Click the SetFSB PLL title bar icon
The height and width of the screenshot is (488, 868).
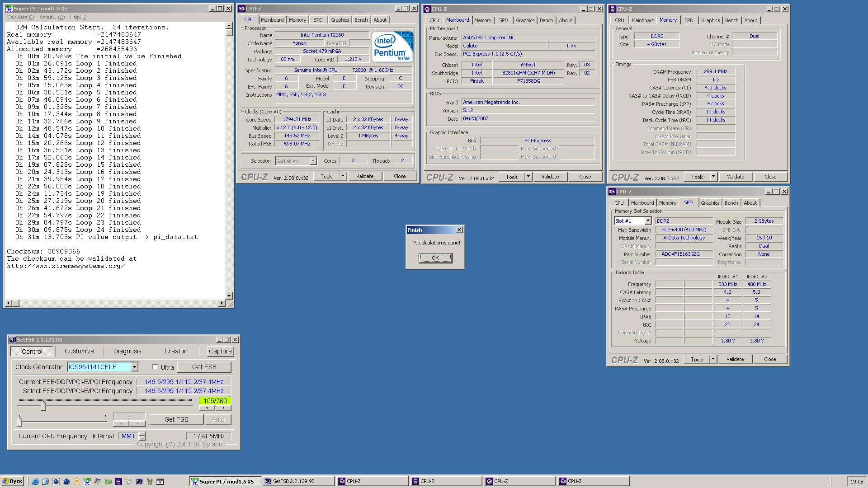point(12,340)
